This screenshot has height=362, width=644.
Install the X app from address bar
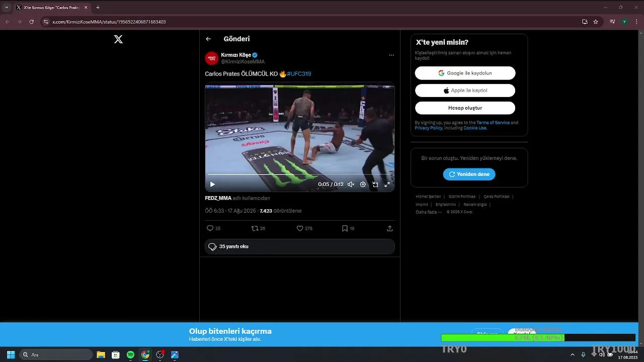(x=585, y=22)
